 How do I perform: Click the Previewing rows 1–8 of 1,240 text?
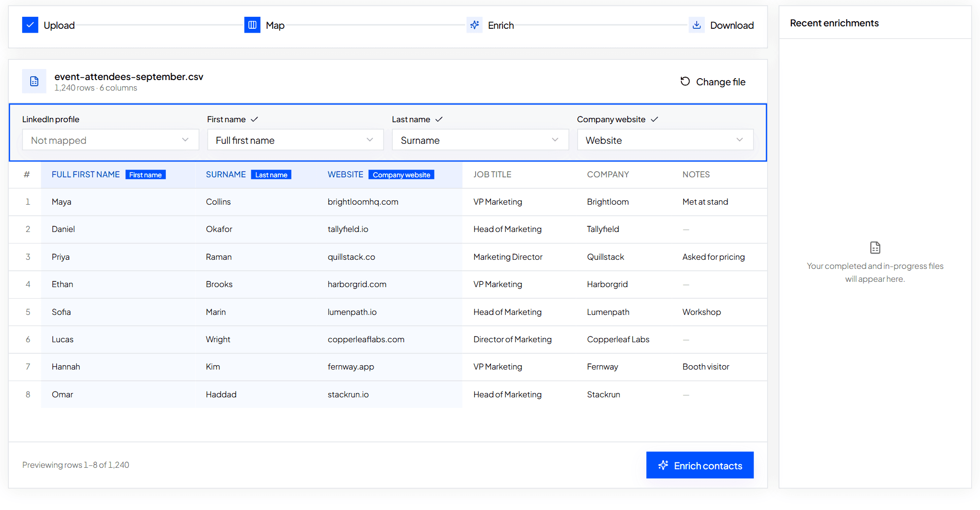[76, 465]
